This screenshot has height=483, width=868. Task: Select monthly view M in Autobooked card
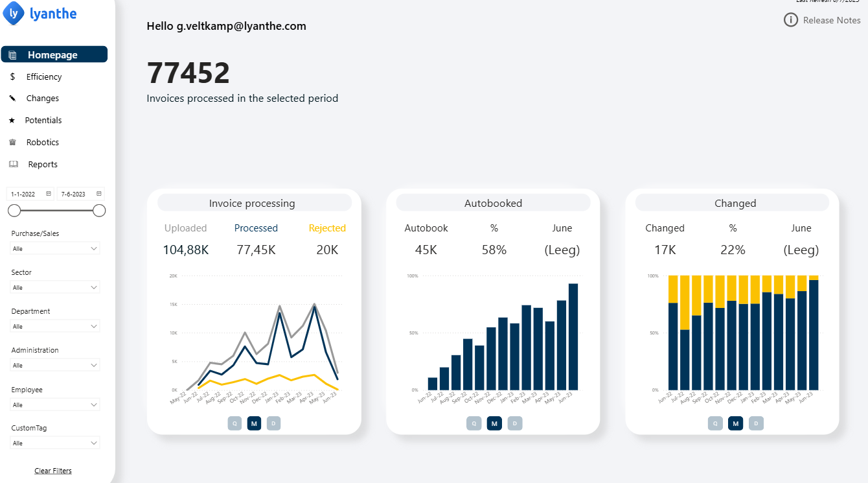[x=494, y=423]
